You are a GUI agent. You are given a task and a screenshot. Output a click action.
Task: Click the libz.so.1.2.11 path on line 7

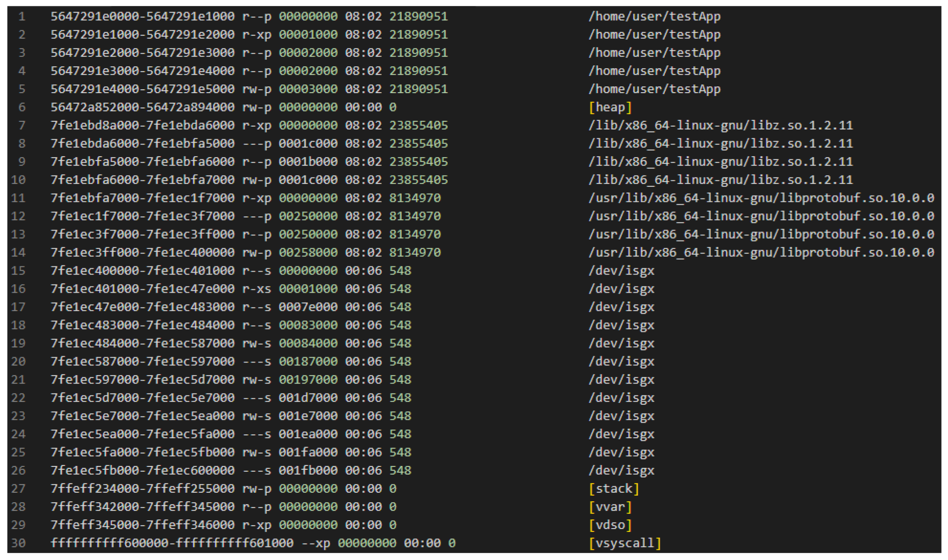click(721, 126)
